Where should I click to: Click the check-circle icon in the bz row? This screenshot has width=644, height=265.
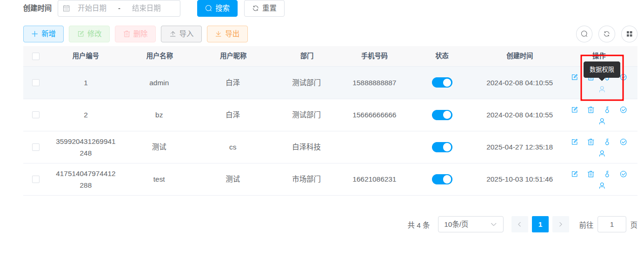coord(624,110)
